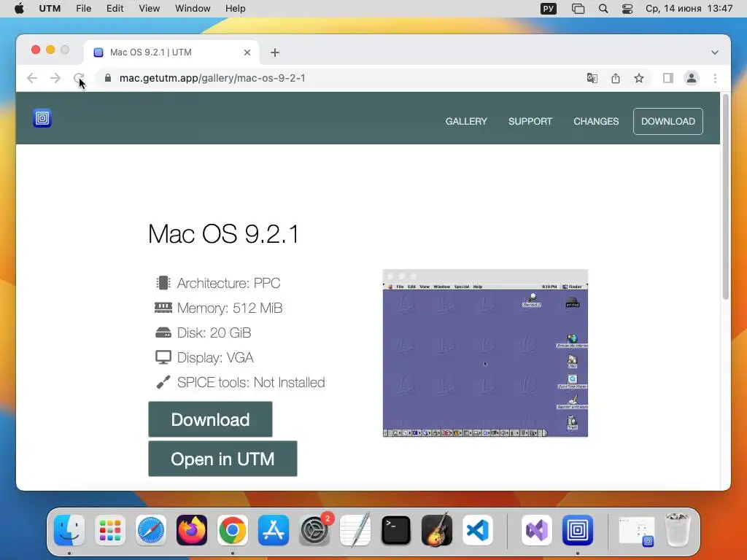Image resolution: width=747 pixels, height=560 pixels.
Task: Open Spotlight search in menu bar
Action: pyautogui.click(x=603, y=9)
